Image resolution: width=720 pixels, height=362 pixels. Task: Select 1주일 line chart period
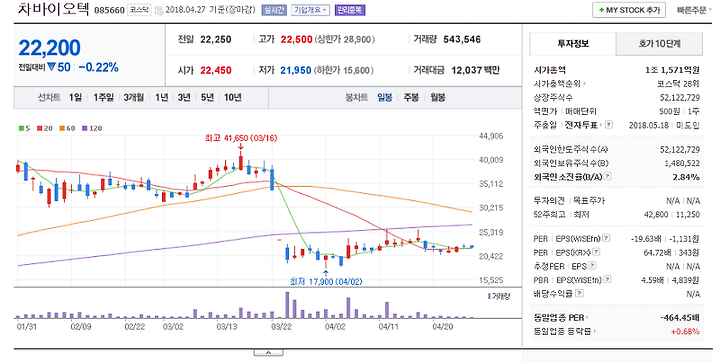point(103,97)
